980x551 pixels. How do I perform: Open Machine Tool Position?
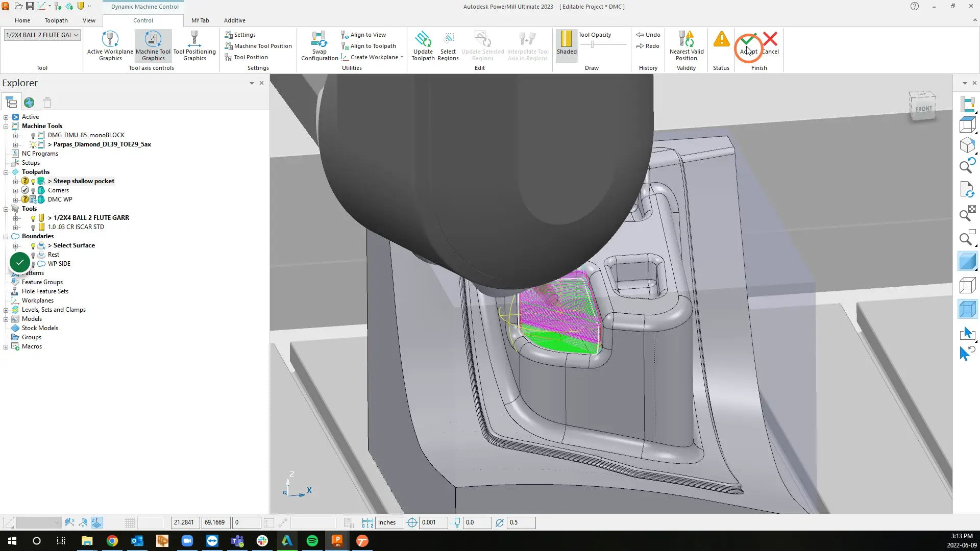(x=258, y=46)
